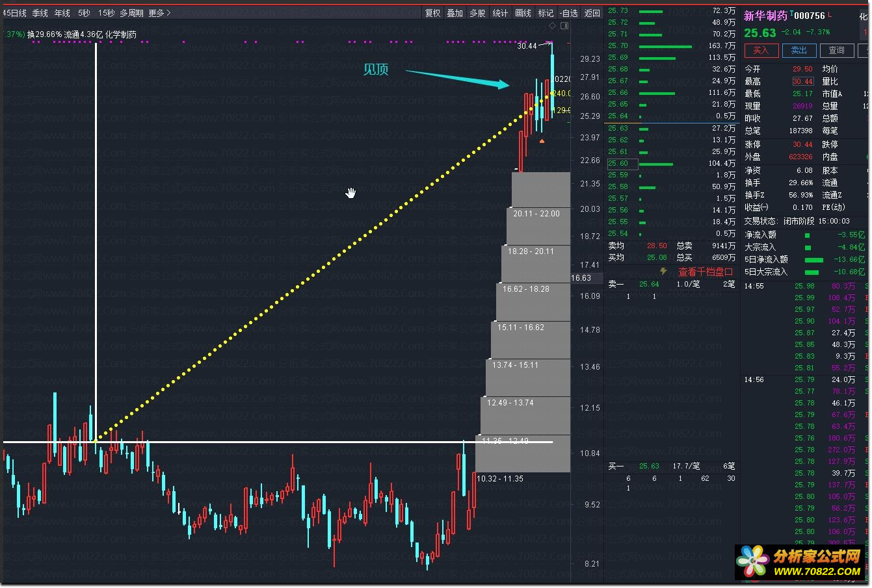
Task: Click the 5日大宗流入 row
Action: [x=805, y=272]
